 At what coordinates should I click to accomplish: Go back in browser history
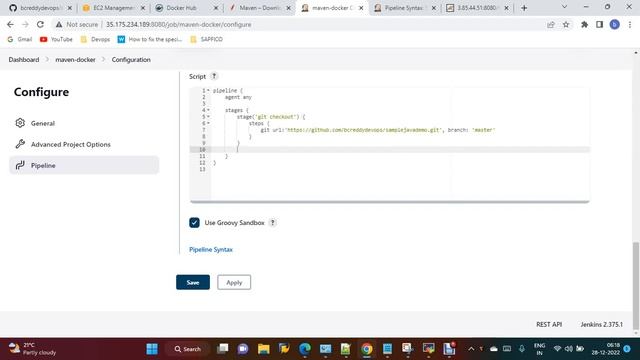(10, 24)
